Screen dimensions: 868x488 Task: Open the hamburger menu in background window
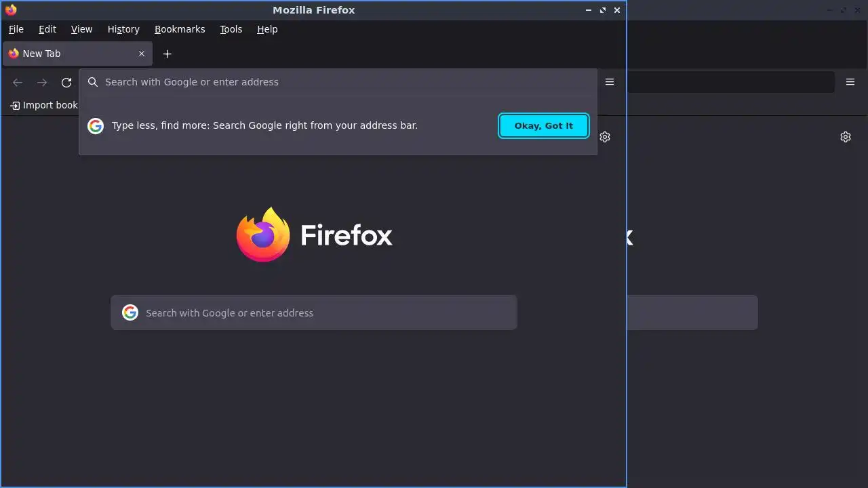pyautogui.click(x=850, y=82)
